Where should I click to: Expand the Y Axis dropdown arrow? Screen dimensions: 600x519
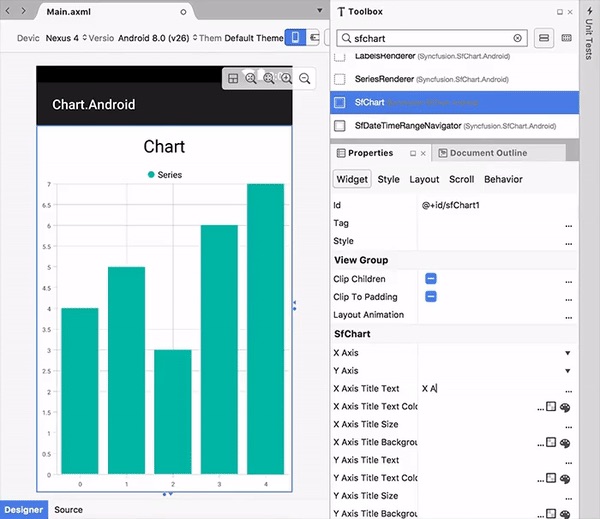tap(568, 371)
